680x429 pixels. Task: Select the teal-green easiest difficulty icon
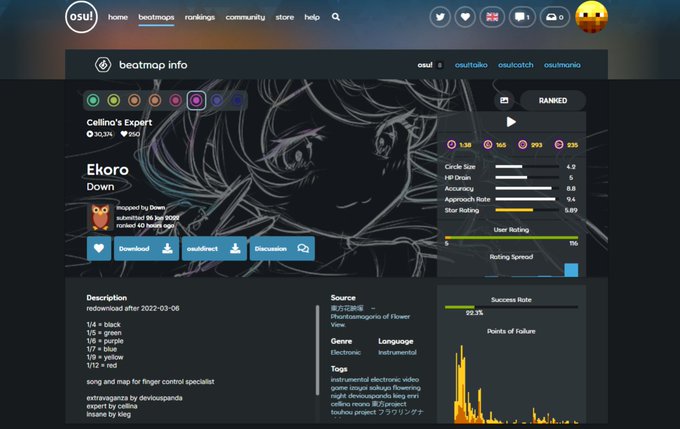93,101
